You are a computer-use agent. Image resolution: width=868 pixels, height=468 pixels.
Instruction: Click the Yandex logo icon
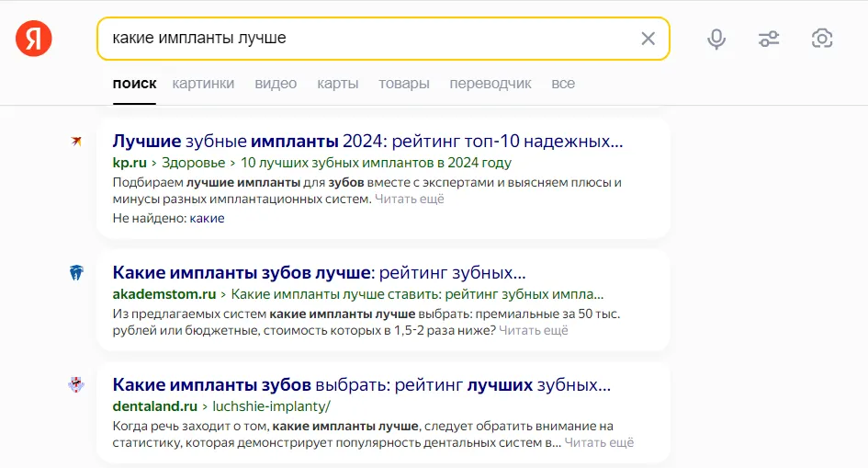(x=34, y=39)
